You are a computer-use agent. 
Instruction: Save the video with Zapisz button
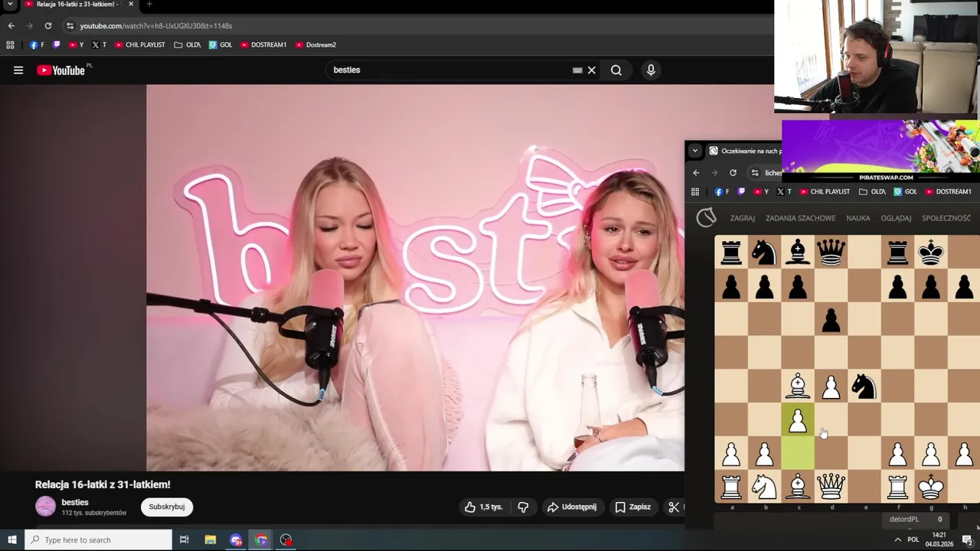(x=633, y=507)
